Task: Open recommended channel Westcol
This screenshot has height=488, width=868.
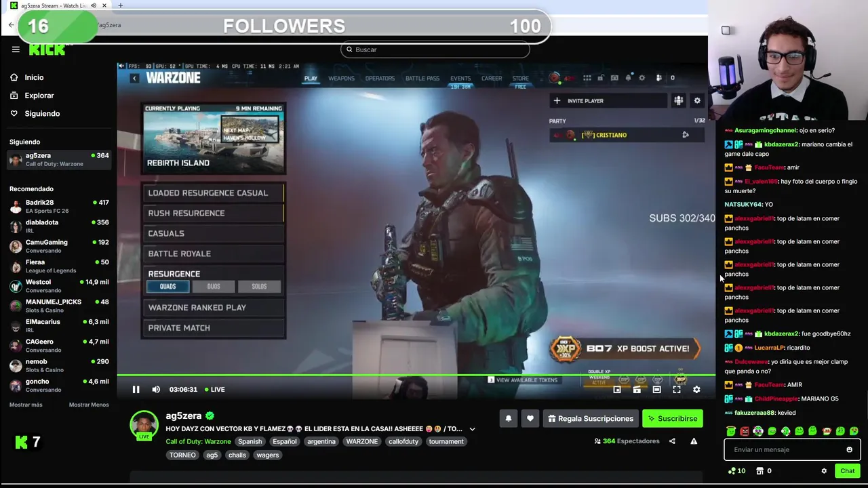Action: click(60, 285)
